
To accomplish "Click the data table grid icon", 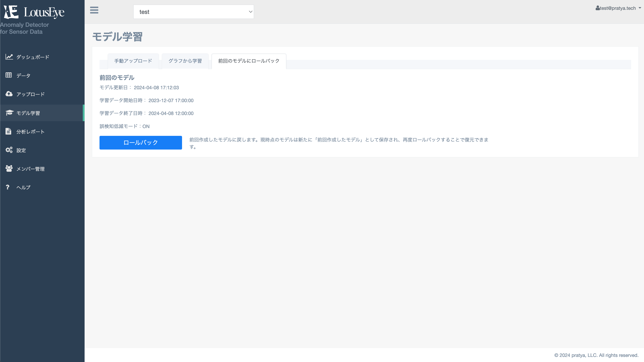I will (x=9, y=75).
